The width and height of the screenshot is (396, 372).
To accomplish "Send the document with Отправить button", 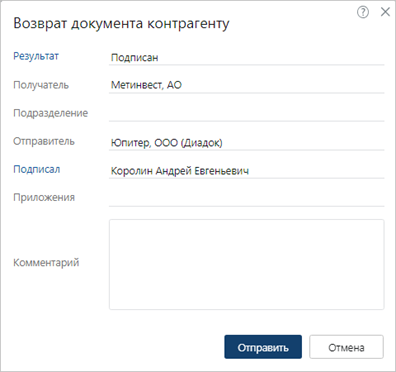I will click(x=263, y=347).
